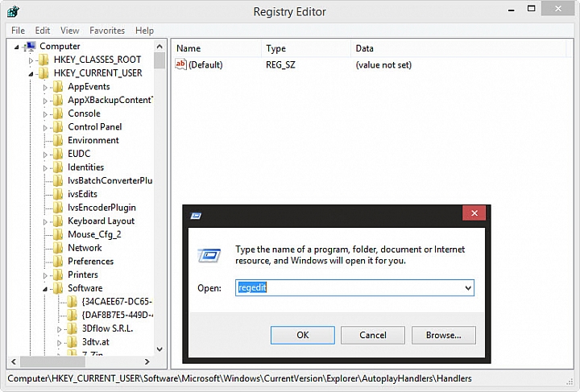Click the IvsEncoderPlugin folder icon
Viewport: 580px width, 392px height.
click(x=58, y=208)
